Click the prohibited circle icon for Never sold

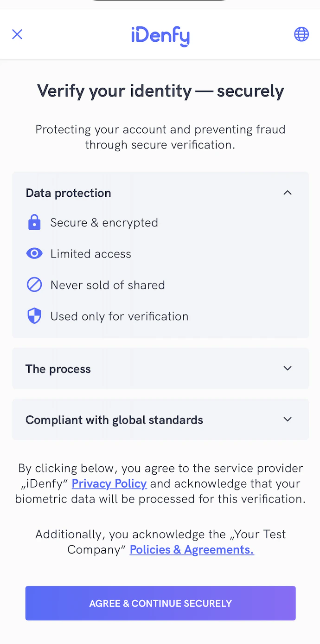34,285
